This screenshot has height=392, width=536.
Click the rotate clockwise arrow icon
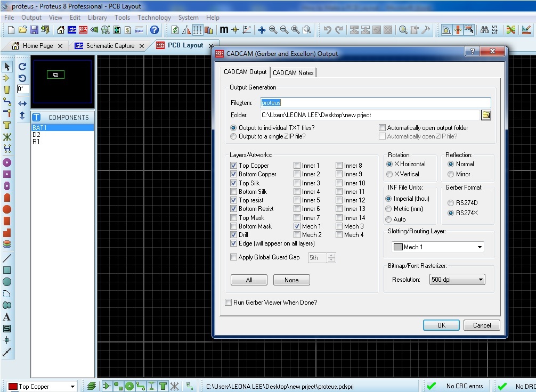point(22,67)
